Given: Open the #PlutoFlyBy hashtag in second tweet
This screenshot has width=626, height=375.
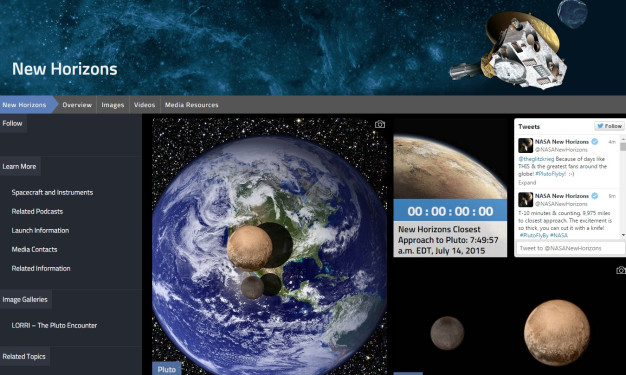Looking at the screenshot, I should coord(534,236).
